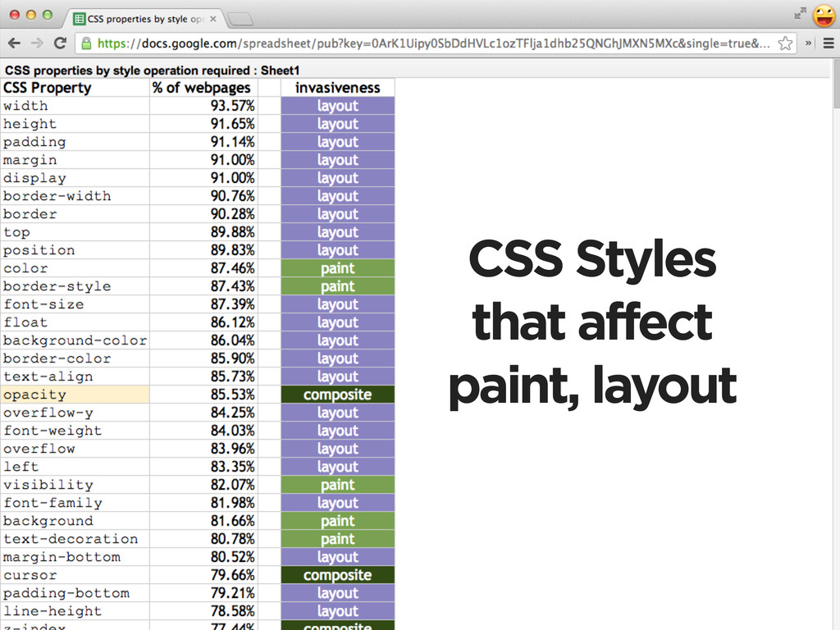
Task: Close the CSS properties tab
Action: click(x=213, y=18)
